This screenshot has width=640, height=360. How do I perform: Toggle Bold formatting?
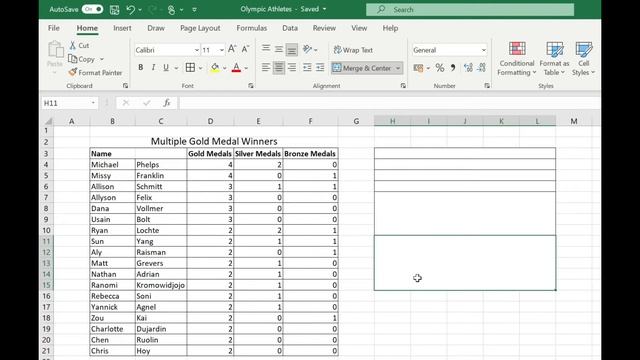(140, 68)
